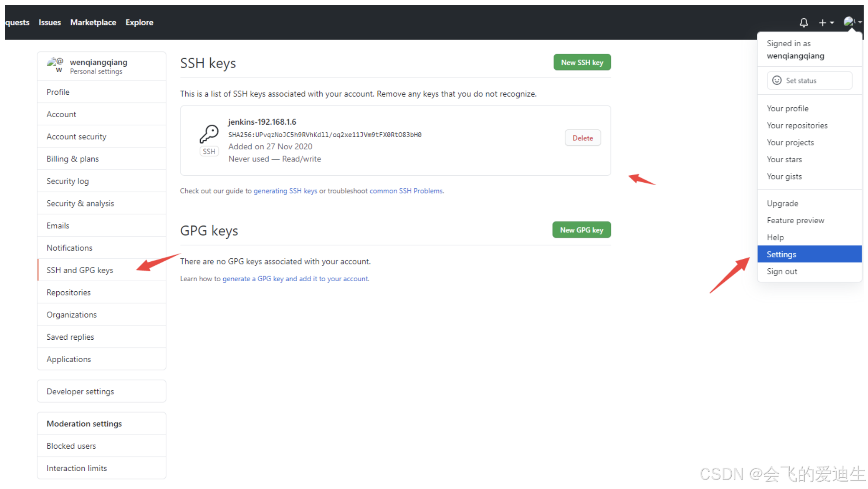This screenshot has height=489, width=868.
Task: Click the 'Added on 27 Nov 2020' text
Action: pyautogui.click(x=270, y=147)
